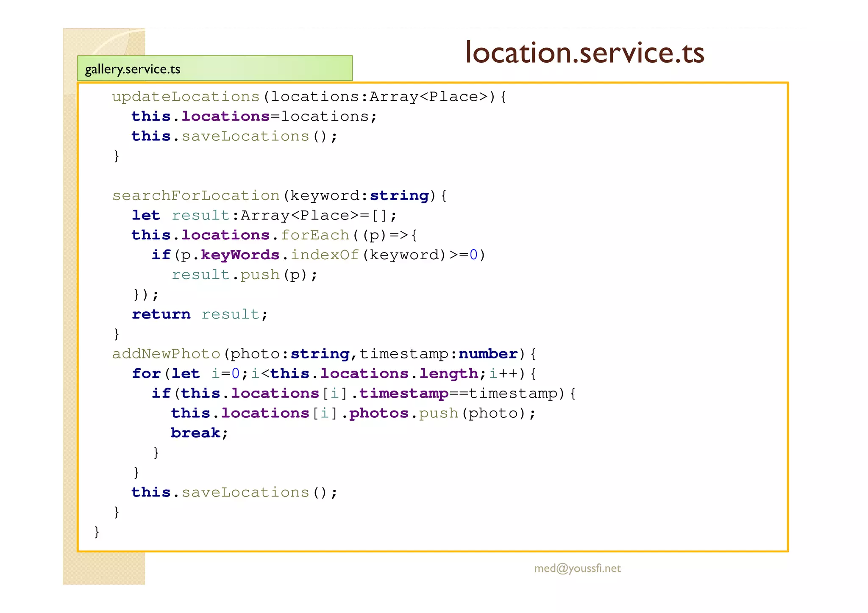
Task: Click locations:Array<Place> parameter
Action: [x=379, y=97]
